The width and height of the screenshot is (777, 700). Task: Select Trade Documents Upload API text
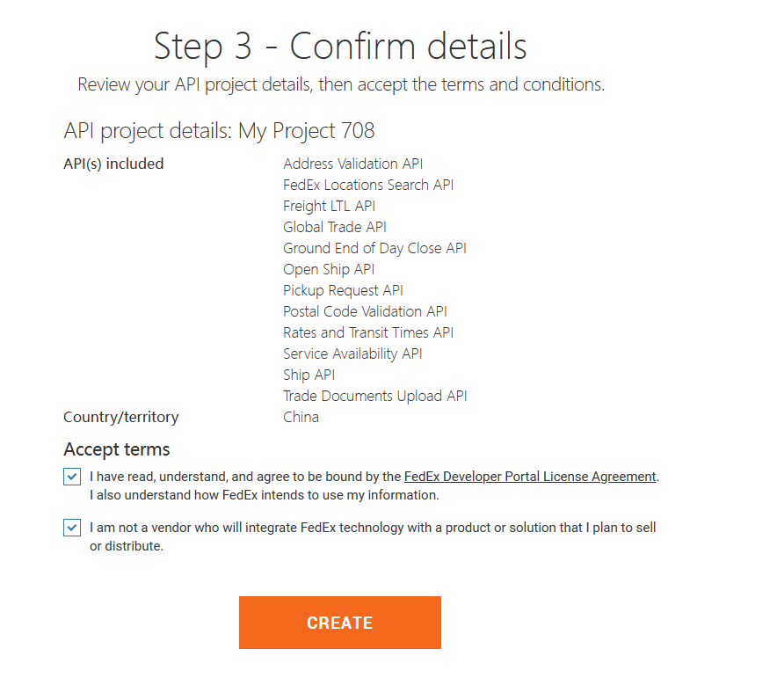(x=375, y=396)
